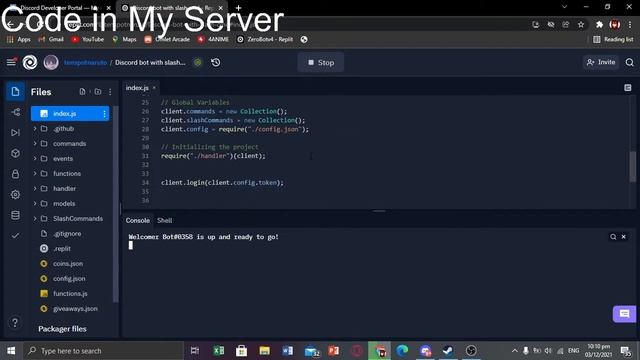640x360 pixels.
Task: Click the Packager files heading
Action: pyautogui.click(x=62, y=329)
